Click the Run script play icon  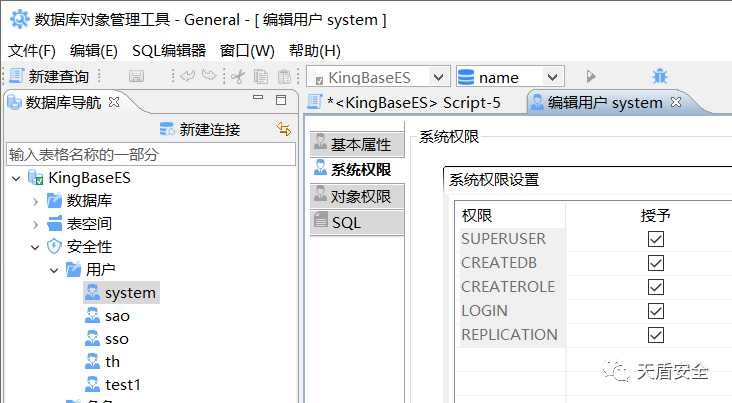pyautogui.click(x=591, y=77)
